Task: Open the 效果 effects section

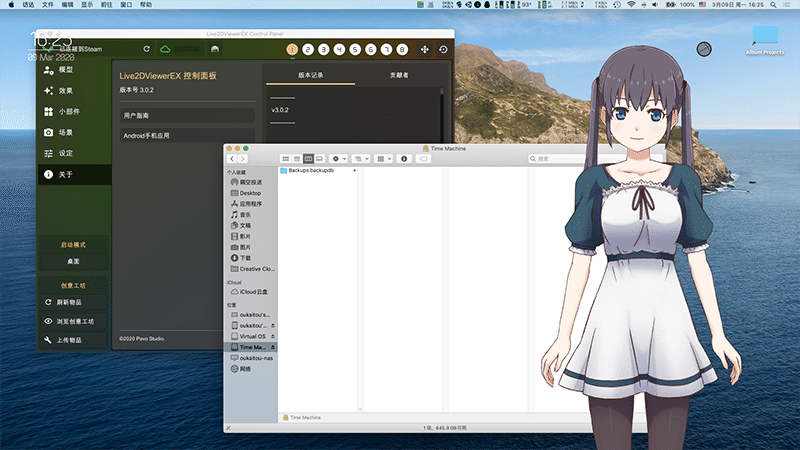Action: [x=74, y=91]
